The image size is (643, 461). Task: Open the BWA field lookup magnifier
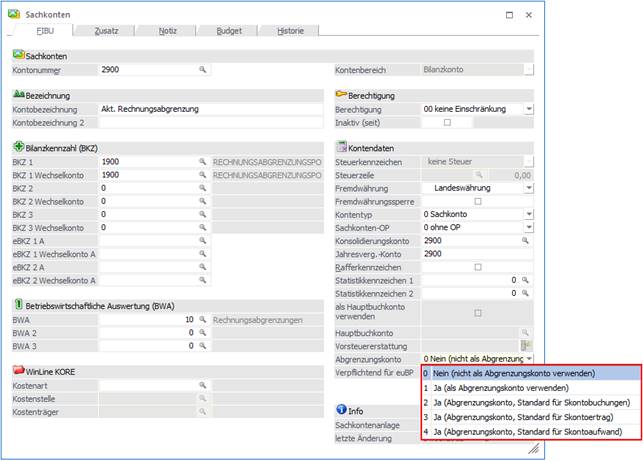click(x=202, y=319)
